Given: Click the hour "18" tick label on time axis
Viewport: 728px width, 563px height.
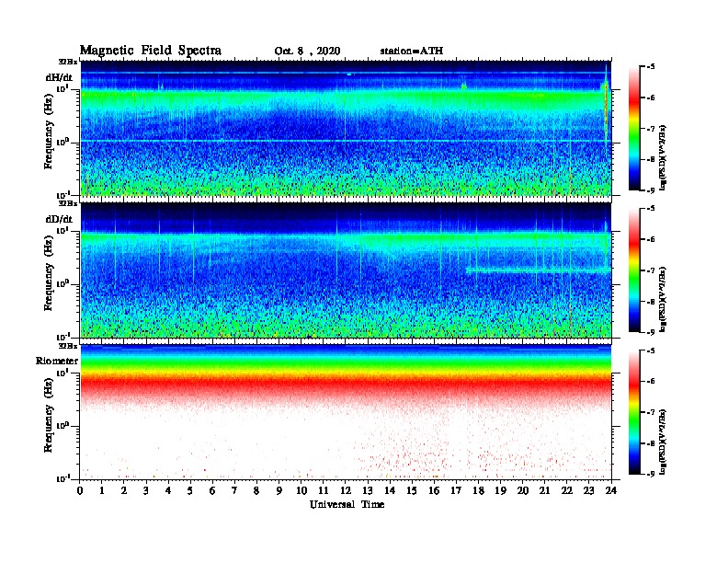Looking at the screenshot, I should [x=478, y=490].
